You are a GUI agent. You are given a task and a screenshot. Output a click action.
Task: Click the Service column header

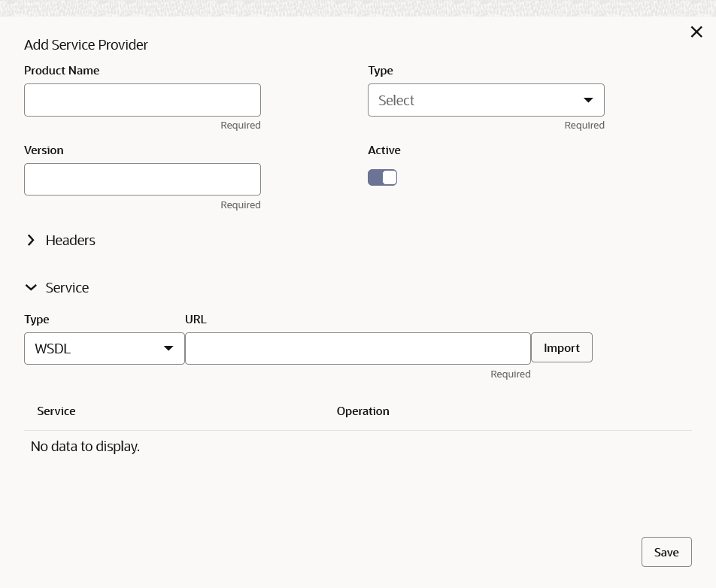[56, 411]
